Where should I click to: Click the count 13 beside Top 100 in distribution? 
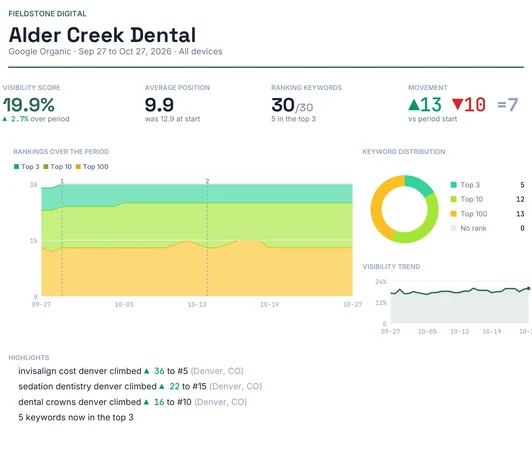(x=520, y=214)
